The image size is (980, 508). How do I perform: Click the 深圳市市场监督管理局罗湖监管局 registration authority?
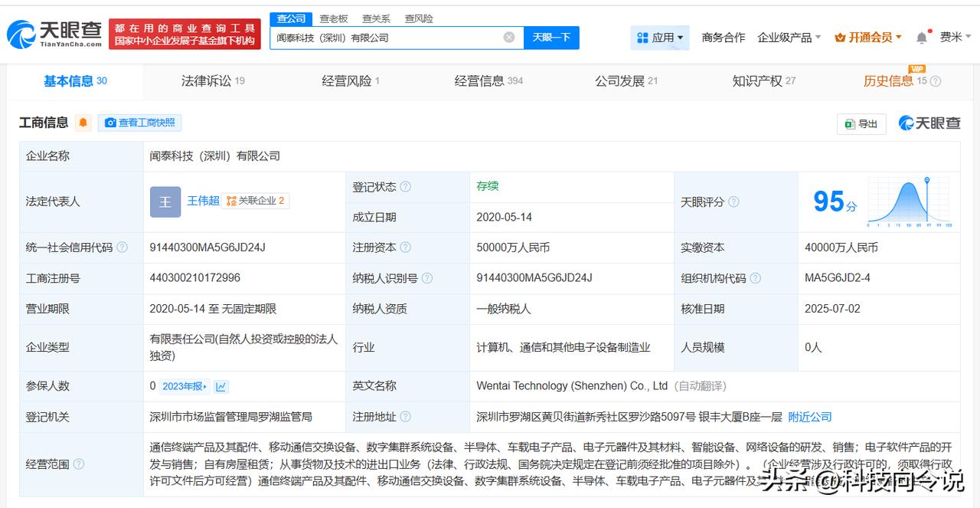click(231, 417)
